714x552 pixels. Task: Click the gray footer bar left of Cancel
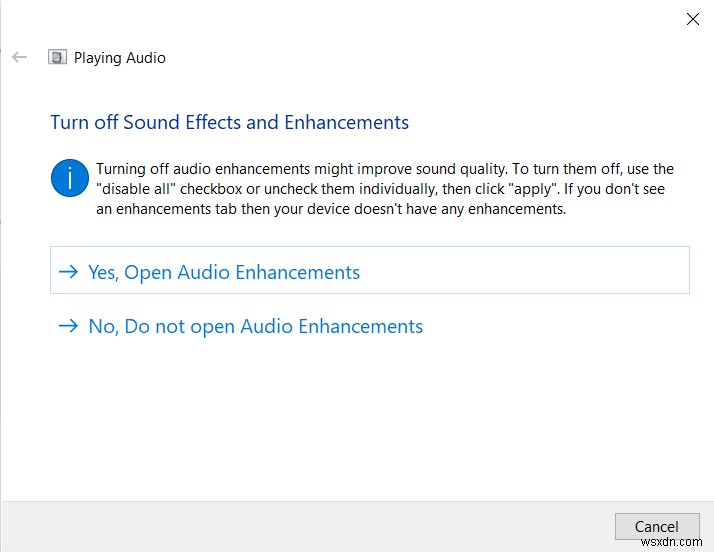300,526
